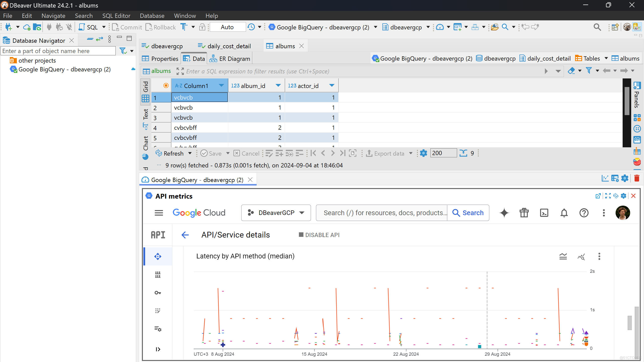
Task: Expand the dbeavergcp schema selector dropdown
Action: click(x=428, y=27)
